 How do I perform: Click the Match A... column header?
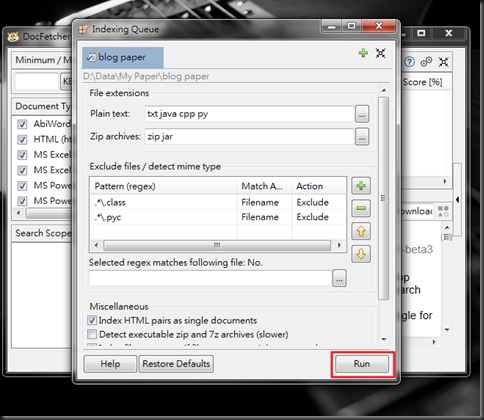pos(264,186)
